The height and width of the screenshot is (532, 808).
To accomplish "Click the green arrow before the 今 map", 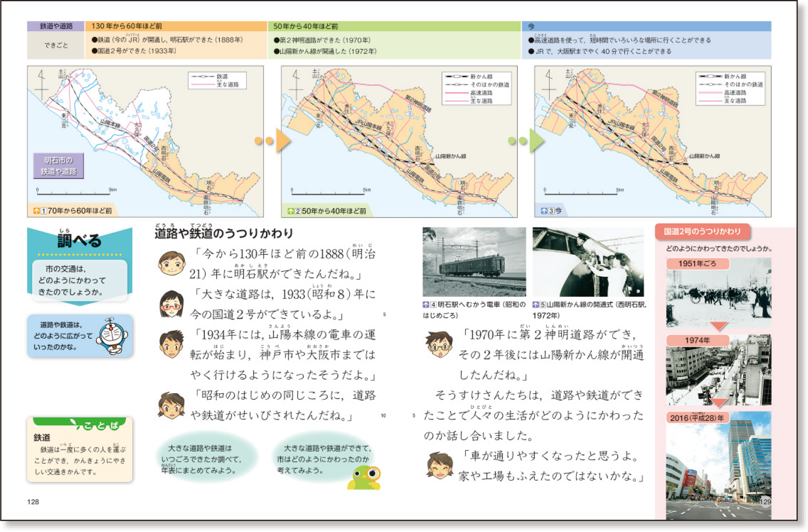I will (x=536, y=141).
